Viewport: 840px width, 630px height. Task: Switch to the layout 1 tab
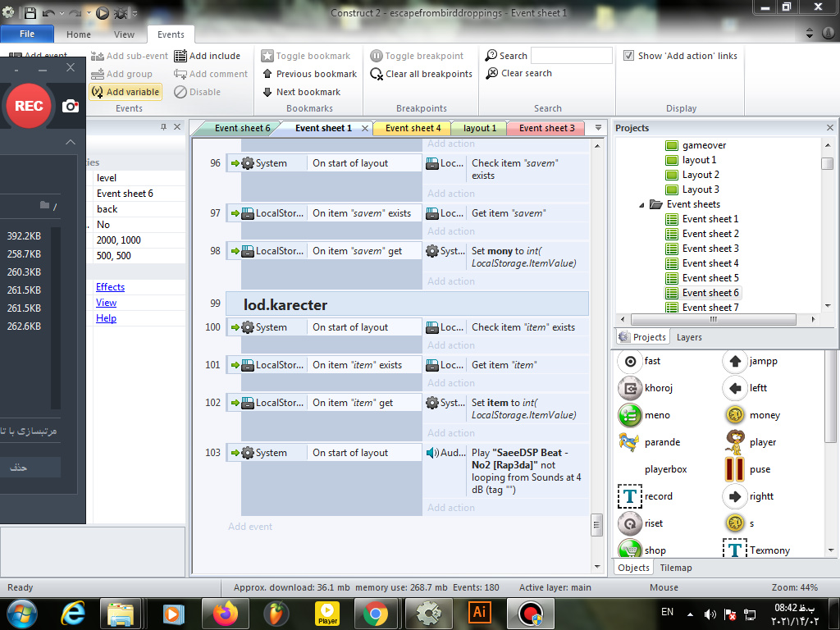(480, 128)
